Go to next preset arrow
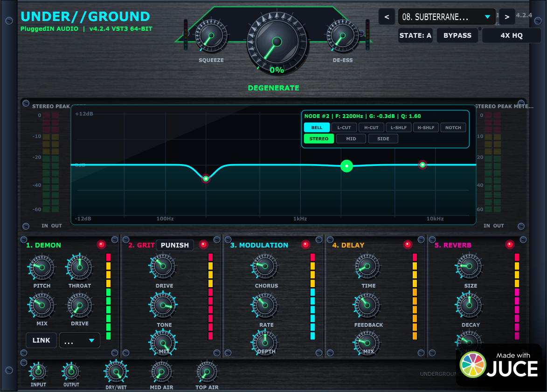This screenshot has width=547, height=392. pyautogui.click(x=507, y=17)
